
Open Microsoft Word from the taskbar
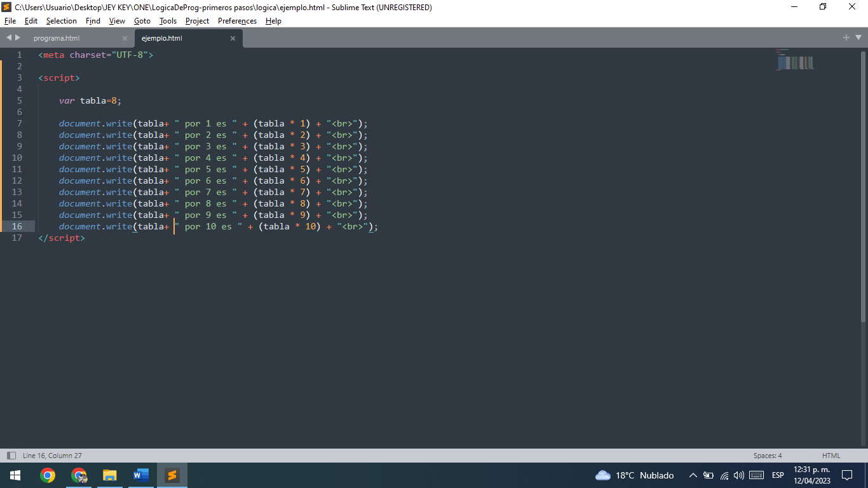point(141,475)
